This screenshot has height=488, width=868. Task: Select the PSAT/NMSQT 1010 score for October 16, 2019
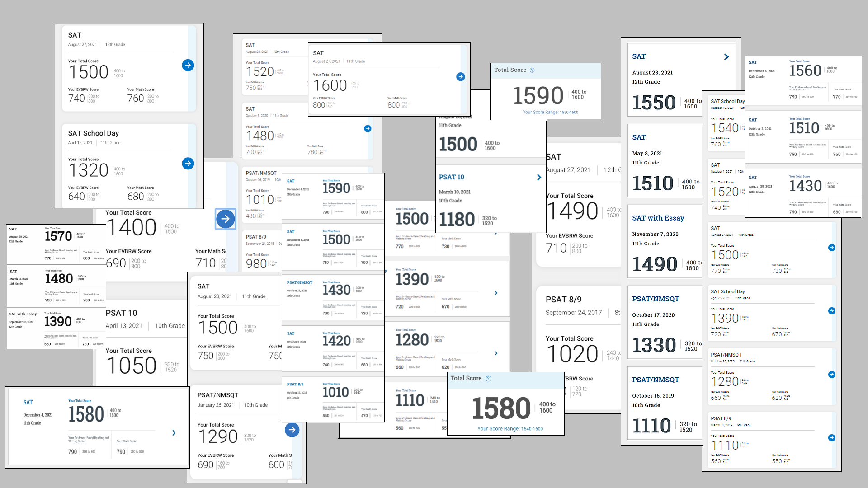point(260,200)
